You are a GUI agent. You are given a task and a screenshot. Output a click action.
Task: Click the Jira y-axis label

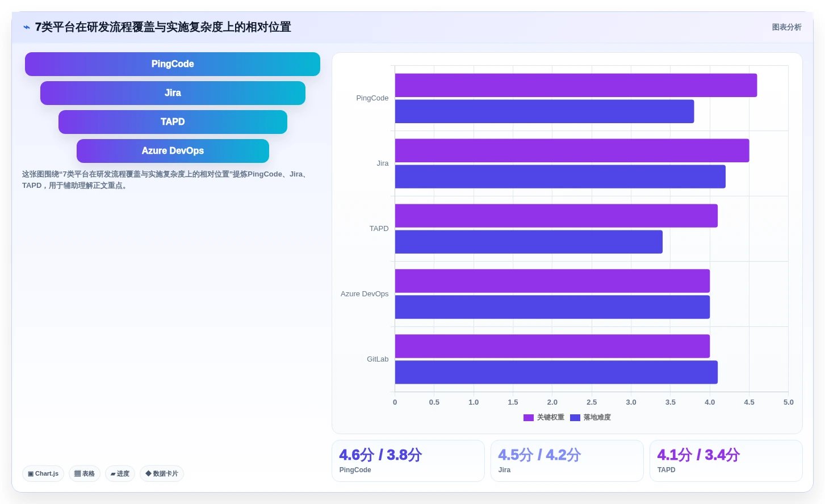383,163
